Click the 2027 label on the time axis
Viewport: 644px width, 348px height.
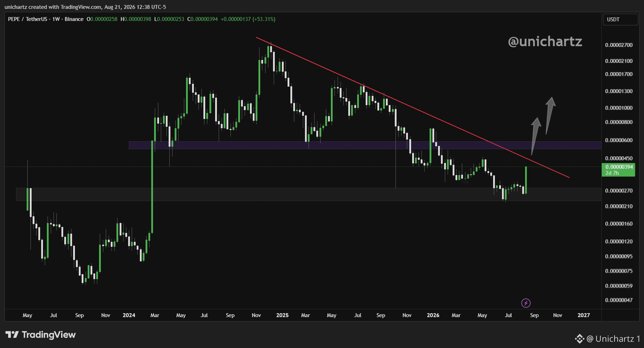584,315
